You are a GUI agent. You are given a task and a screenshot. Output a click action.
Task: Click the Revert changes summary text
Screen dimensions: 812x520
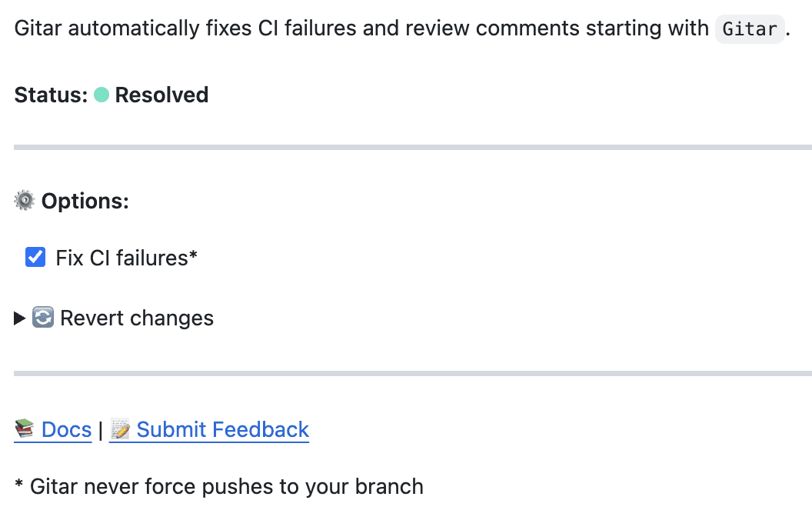(x=137, y=318)
